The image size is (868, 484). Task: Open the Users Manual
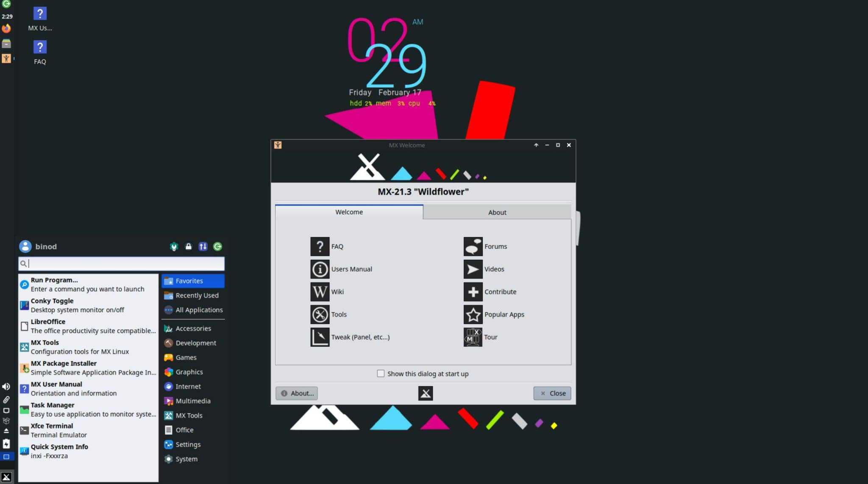pos(341,269)
